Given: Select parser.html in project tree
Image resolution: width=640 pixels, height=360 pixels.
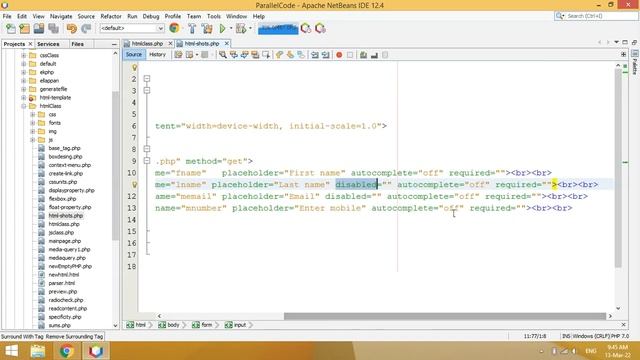Looking at the screenshot, I should 62,283.
